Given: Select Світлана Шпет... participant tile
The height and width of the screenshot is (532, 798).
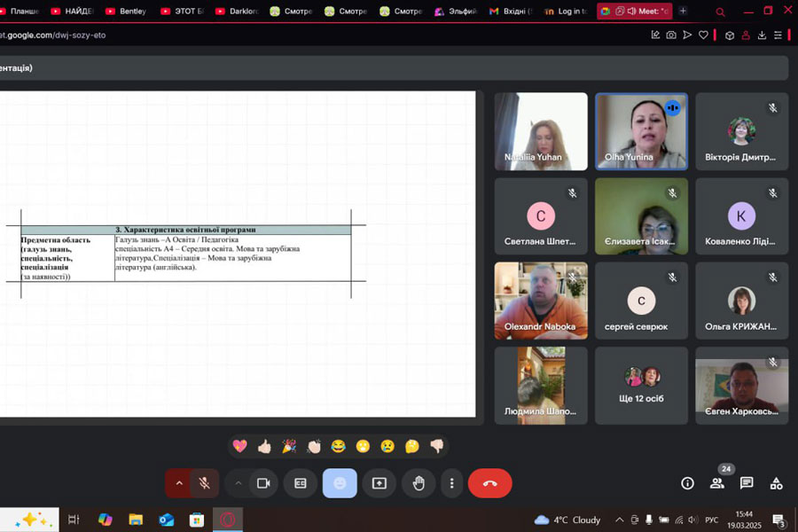Looking at the screenshot, I should [541, 215].
